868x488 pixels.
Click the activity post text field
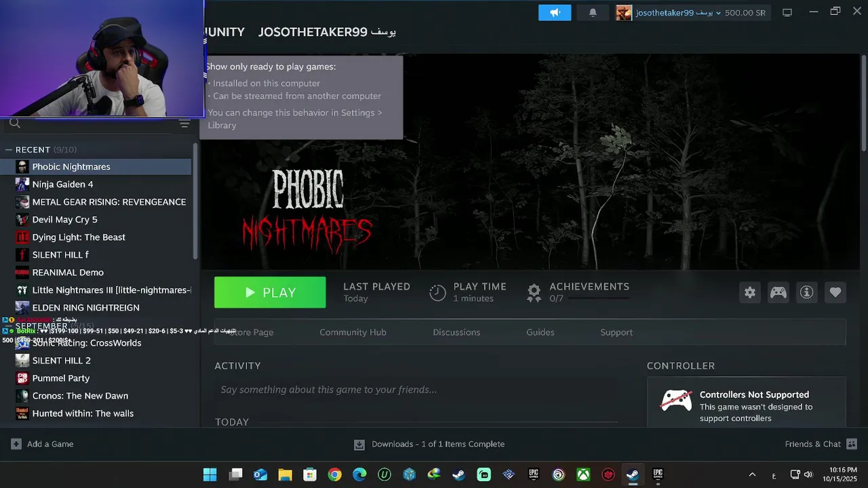416,390
